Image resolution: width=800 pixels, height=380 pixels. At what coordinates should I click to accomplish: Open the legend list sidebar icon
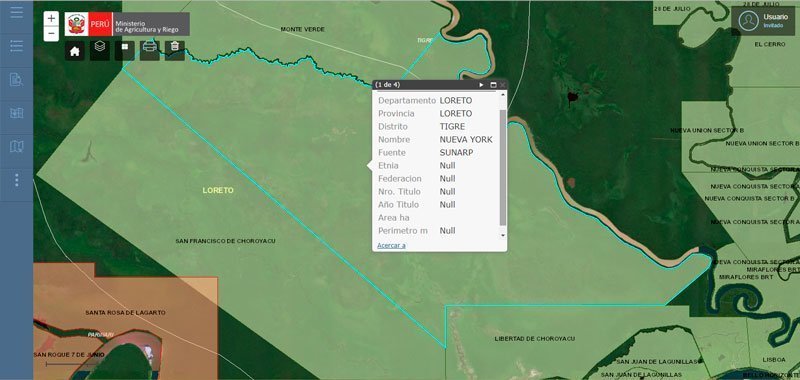(16, 46)
